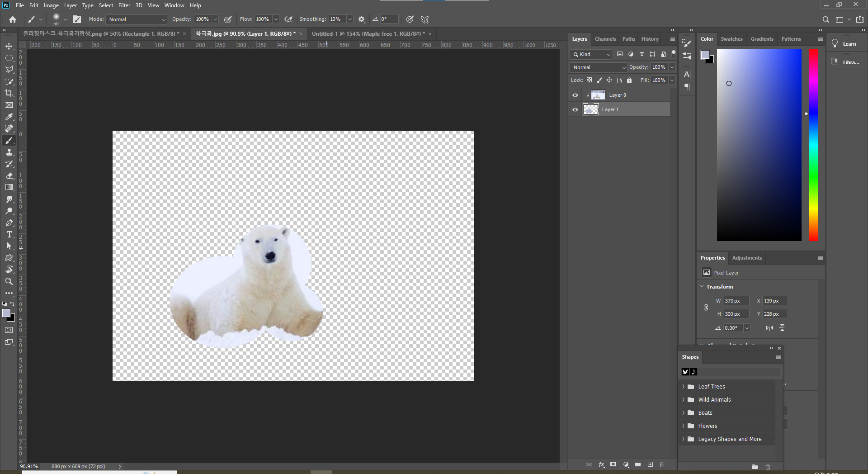Open the layer blend mode dropdown
868x474 pixels.
pyautogui.click(x=599, y=67)
